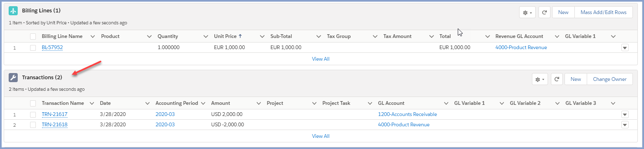Tick the TRN-21618 row checkbox

[x=33, y=125]
